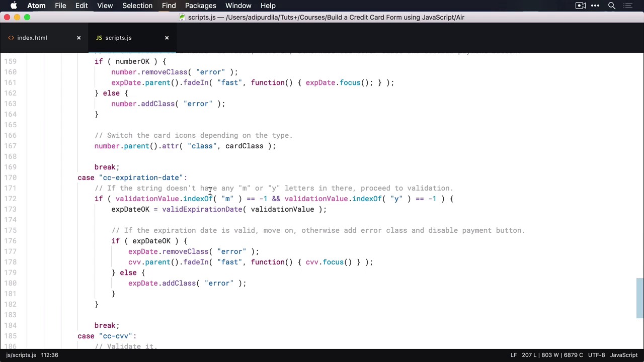Viewport: 644px width, 362px height.
Task: Click the HTML icon on index.html tab
Action: pos(11,38)
